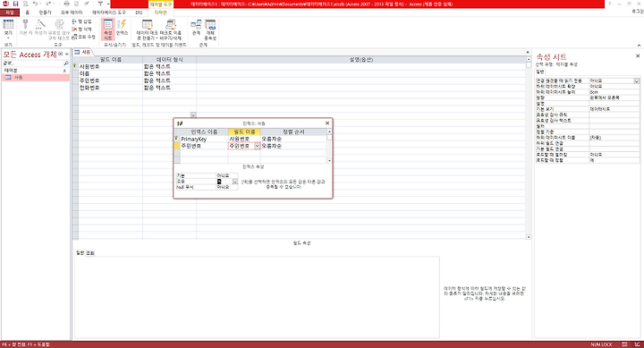
Task: Toggle the Indexes (인덱스) lightning ribbon button
Action: (x=122, y=27)
